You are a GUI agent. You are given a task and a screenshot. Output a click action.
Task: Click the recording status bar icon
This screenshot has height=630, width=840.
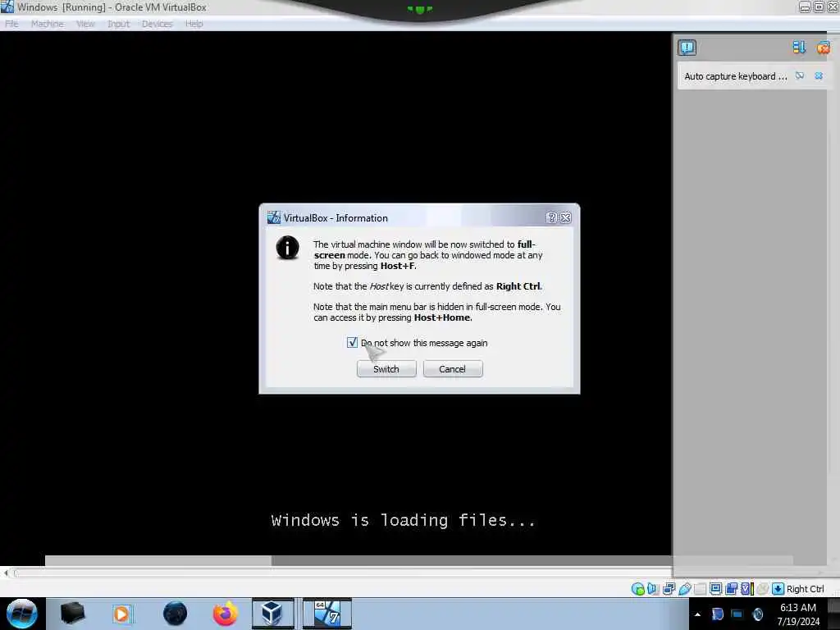pos(731,589)
